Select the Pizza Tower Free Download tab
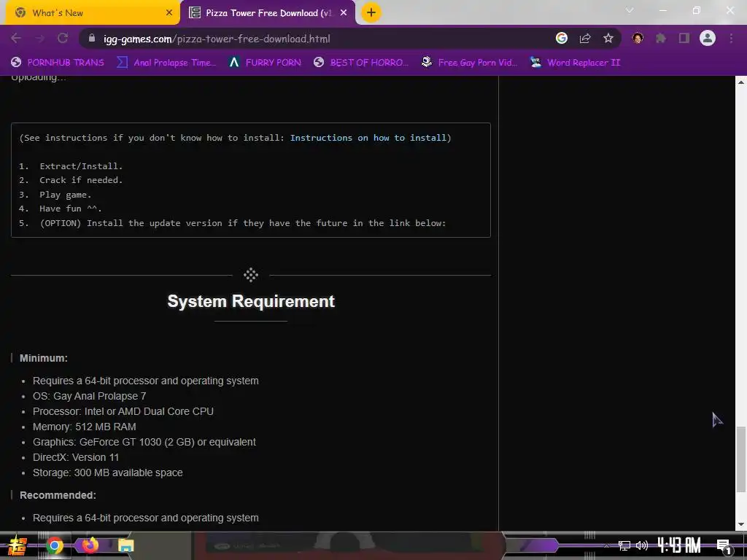Image resolution: width=747 pixels, height=560 pixels. (x=268, y=13)
